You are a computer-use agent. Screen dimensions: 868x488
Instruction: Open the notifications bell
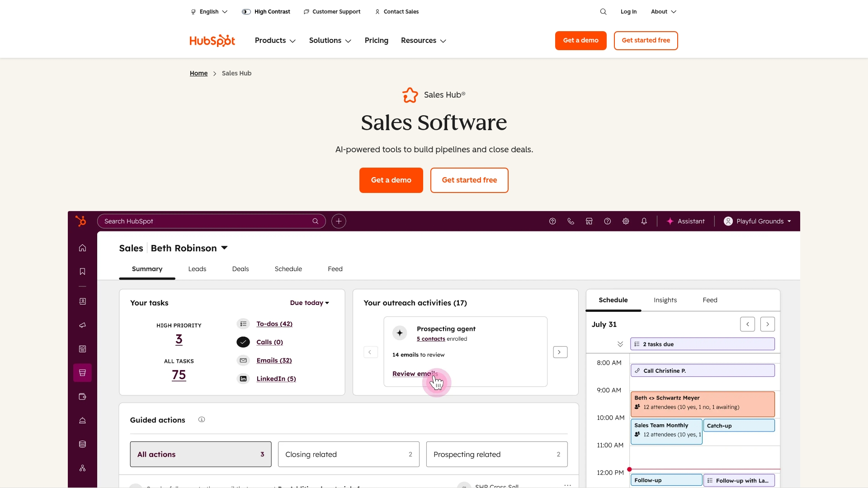click(x=644, y=221)
